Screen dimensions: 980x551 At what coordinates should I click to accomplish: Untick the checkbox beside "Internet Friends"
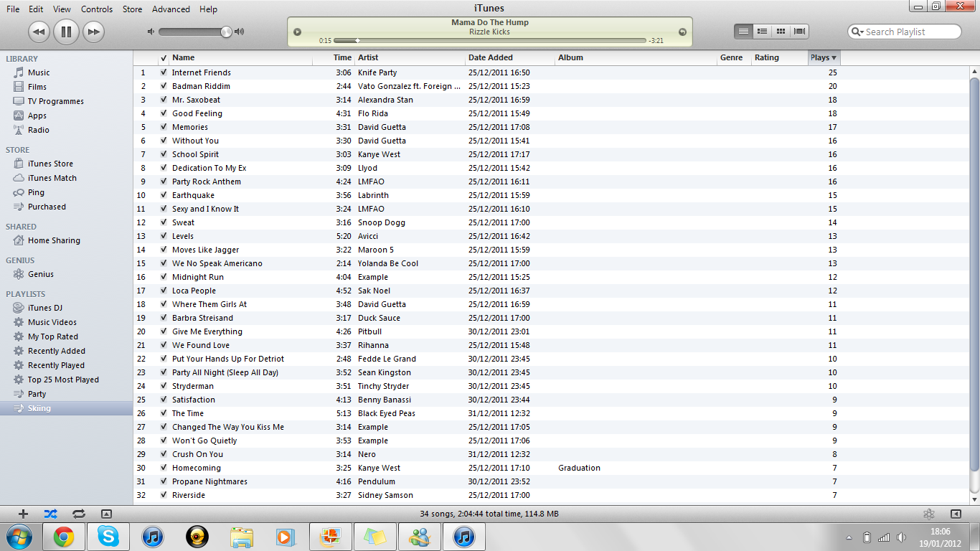164,72
